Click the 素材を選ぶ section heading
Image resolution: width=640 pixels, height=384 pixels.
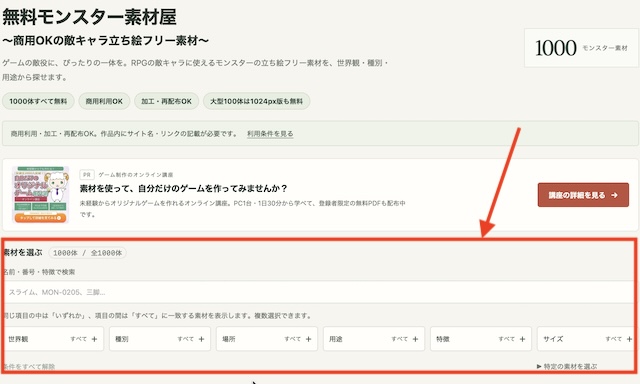point(23,253)
